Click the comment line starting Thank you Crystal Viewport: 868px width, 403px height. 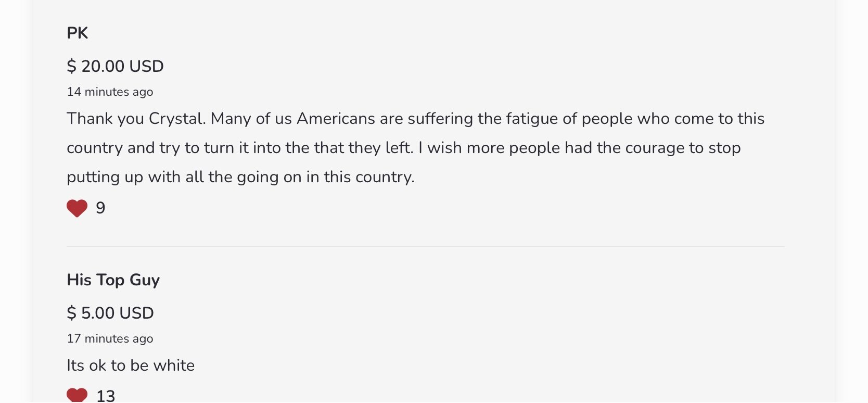(x=415, y=119)
